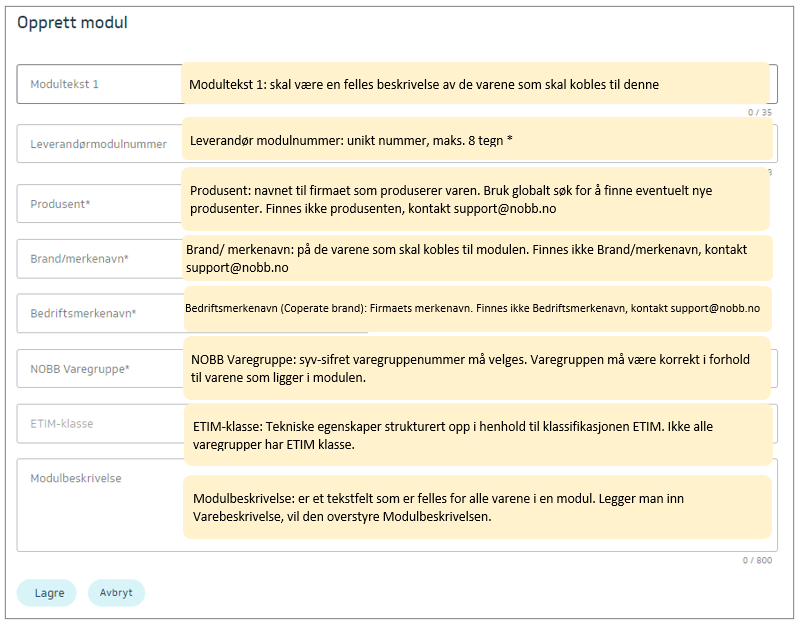Image resolution: width=800 pixels, height=626 pixels.
Task: Click the Produsent explanation note
Action: (475, 199)
